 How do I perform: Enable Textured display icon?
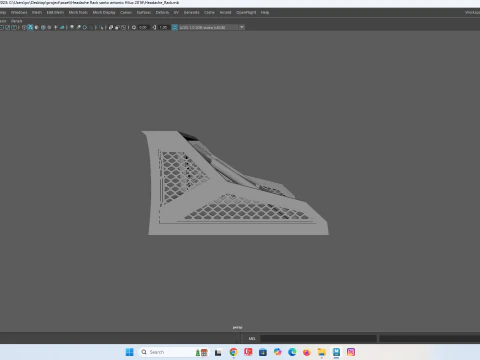49,27
